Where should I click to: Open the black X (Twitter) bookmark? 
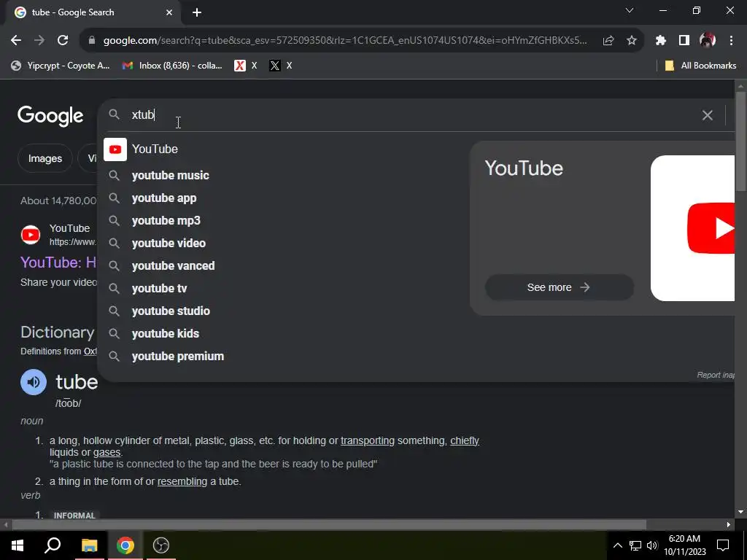281,66
